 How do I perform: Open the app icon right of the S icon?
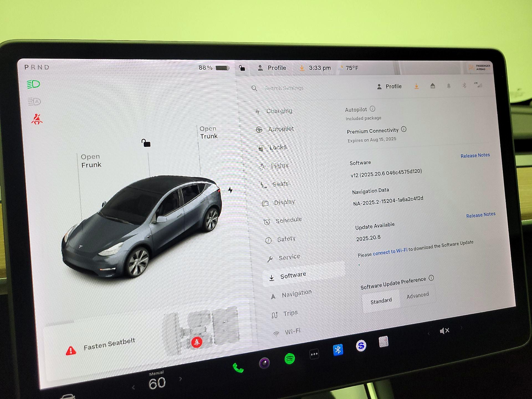point(383,342)
